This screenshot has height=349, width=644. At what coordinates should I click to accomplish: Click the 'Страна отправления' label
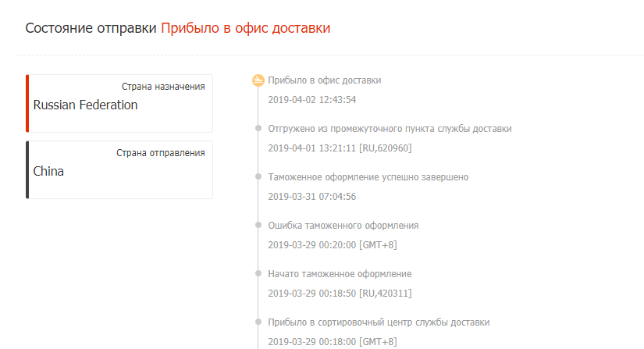(x=161, y=153)
